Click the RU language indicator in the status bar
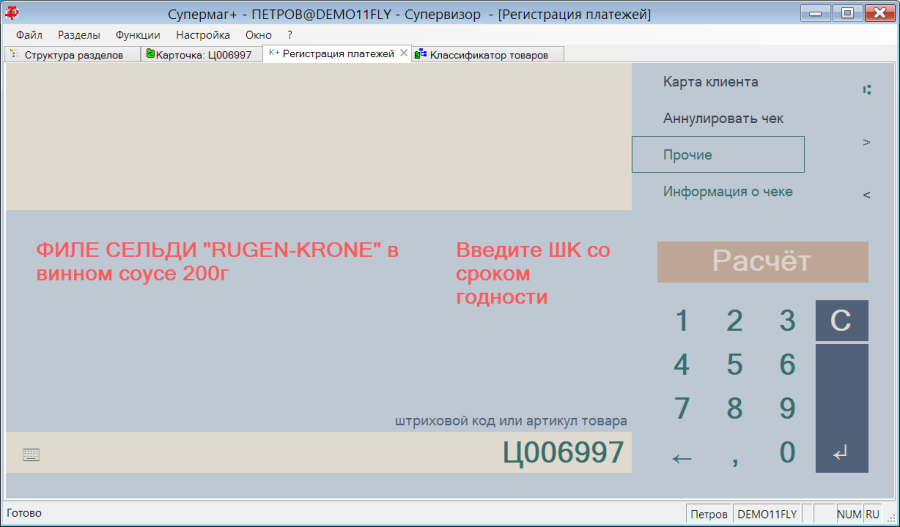Image resolution: width=900 pixels, height=527 pixels. pos(872,514)
